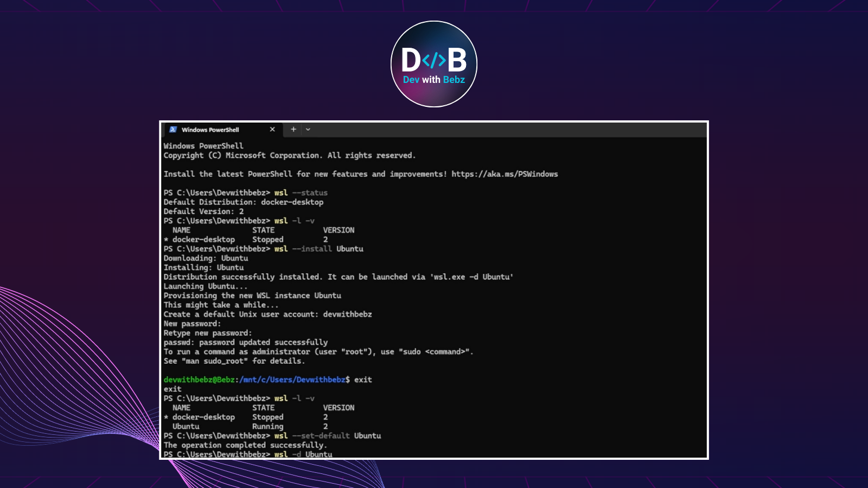Click the Dev with Bebz logo
Image resolution: width=868 pixels, height=488 pixels.
tap(434, 64)
